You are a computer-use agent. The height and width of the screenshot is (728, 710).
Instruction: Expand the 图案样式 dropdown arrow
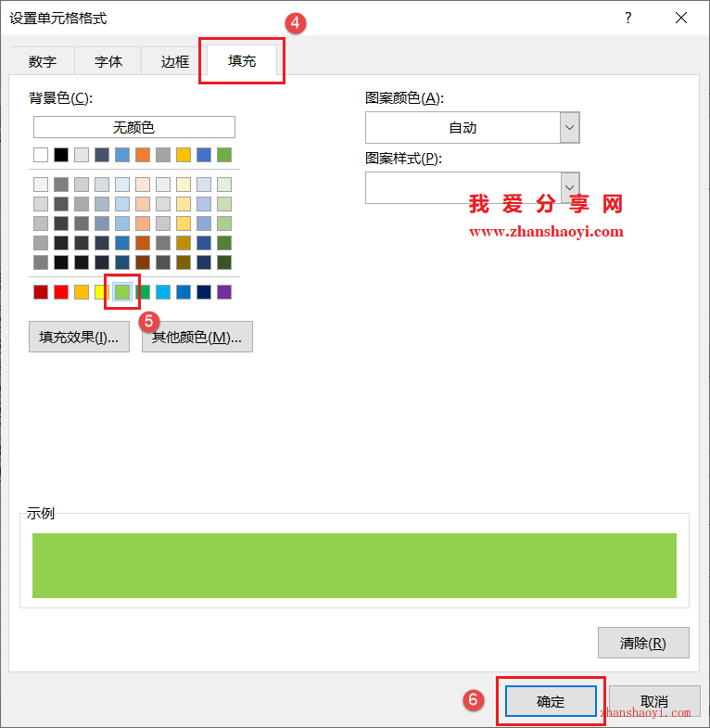pos(570,187)
